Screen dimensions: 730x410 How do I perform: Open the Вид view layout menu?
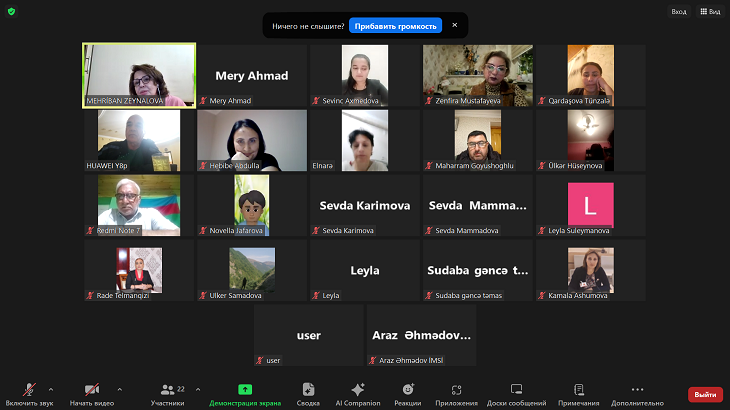click(709, 11)
